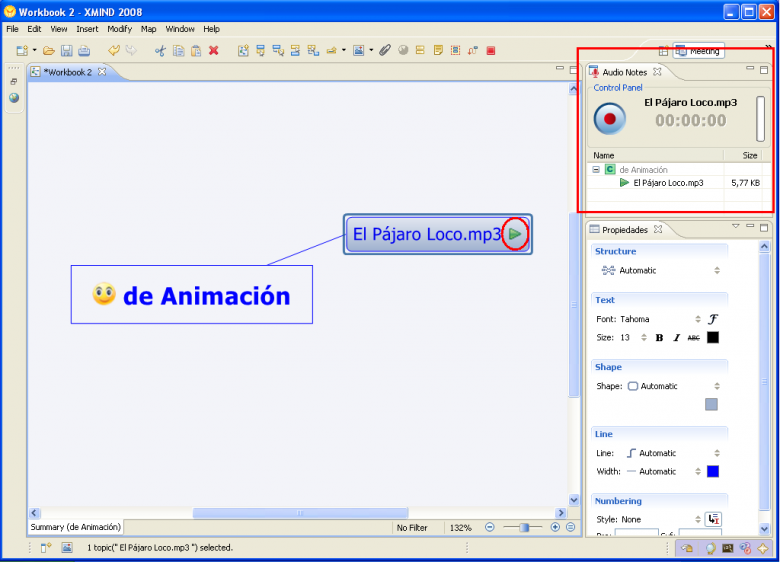
Task: Click the zoom slider handle
Action: click(x=524, y=527)
